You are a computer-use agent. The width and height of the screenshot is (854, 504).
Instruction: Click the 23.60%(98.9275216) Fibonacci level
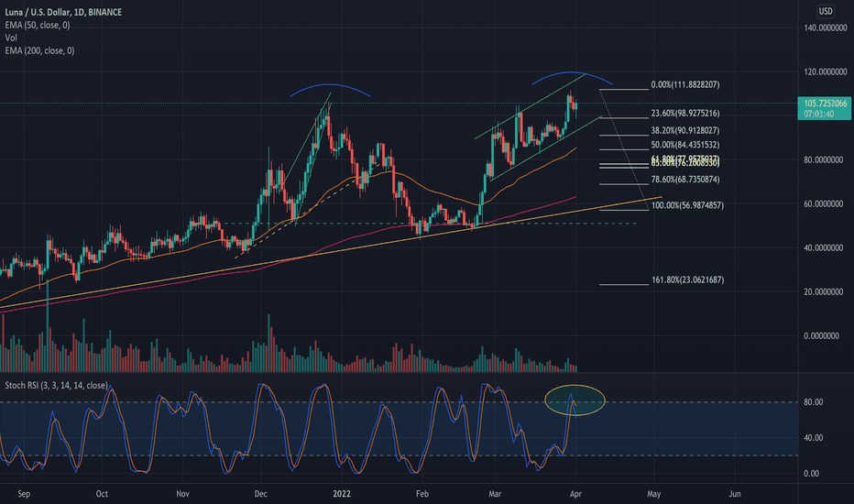(685, 114)
